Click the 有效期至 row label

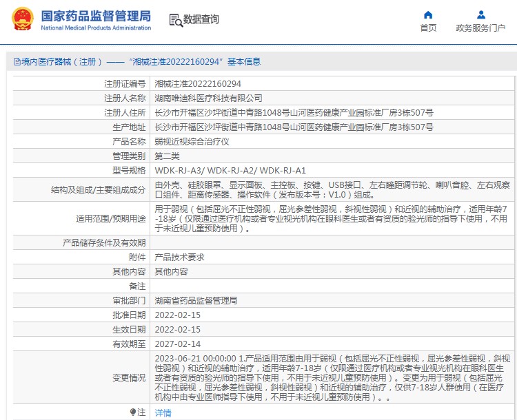pyautogui.click(x=129, y=344)
